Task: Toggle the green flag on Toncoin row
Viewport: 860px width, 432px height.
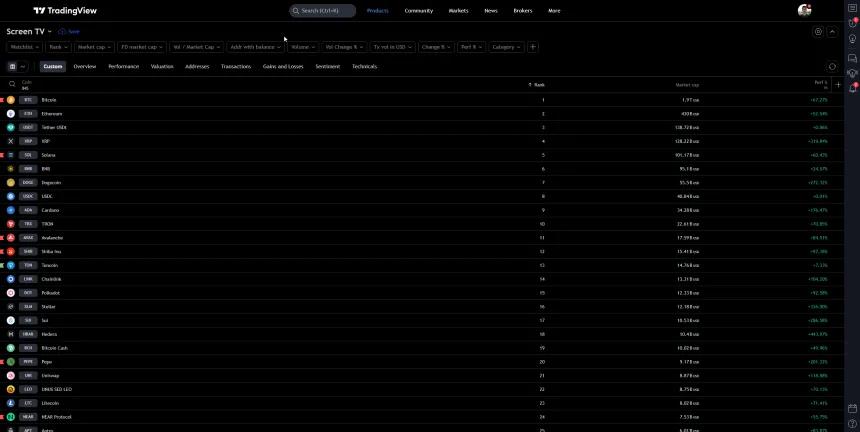Action: tap(2, 265)
